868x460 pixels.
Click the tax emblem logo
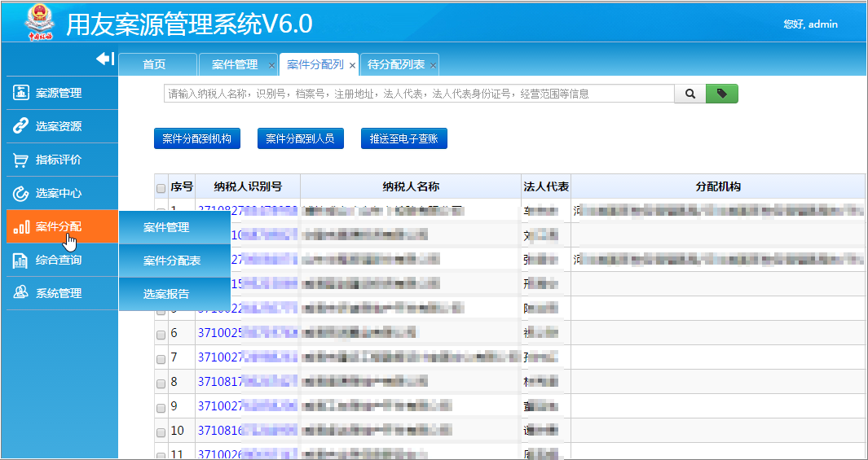(40, 22)
